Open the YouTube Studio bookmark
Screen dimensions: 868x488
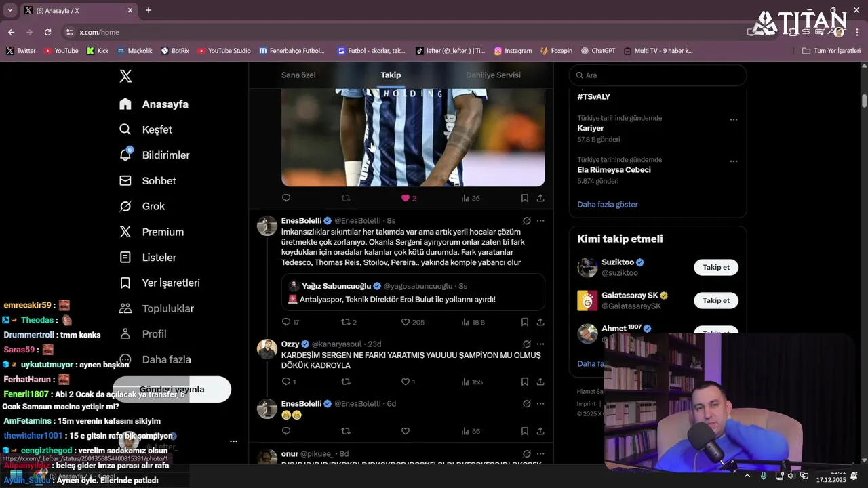click(x=223, y=51)
